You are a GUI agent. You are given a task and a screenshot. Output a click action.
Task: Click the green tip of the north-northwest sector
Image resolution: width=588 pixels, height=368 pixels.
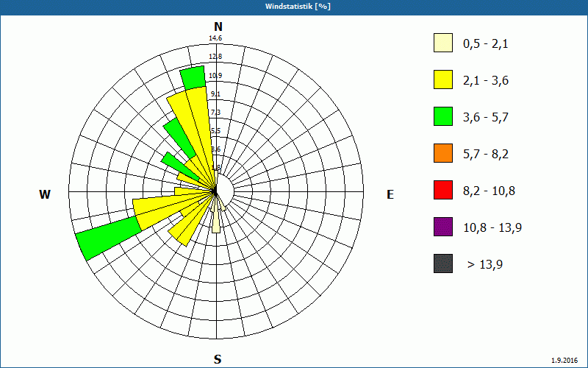click(x=193, y=78)
